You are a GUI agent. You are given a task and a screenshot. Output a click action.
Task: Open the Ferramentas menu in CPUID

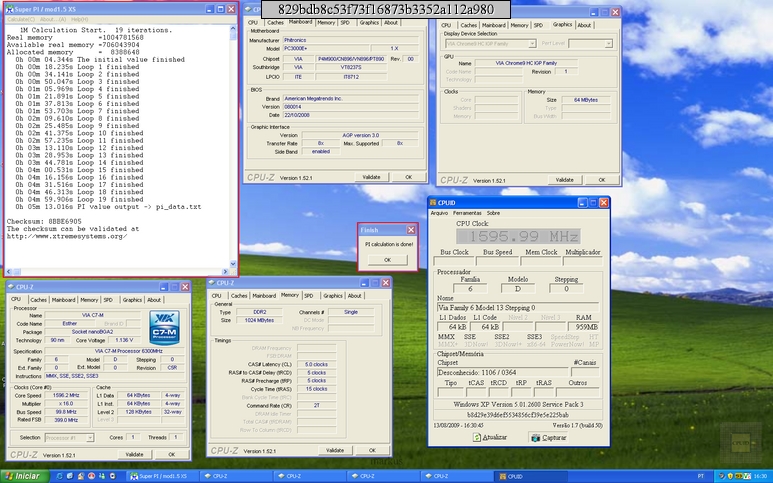[x=467, y=213]
